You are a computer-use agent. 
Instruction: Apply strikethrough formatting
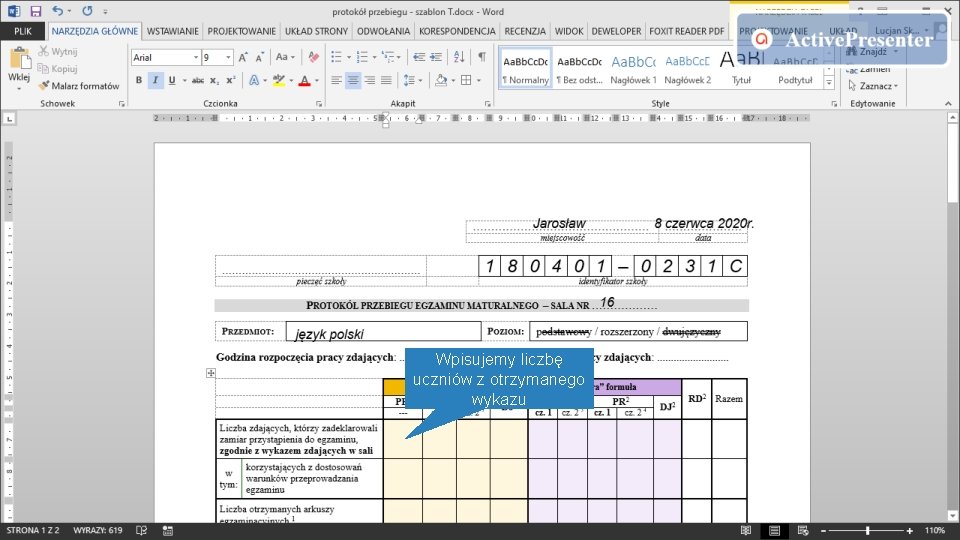(197, 80)
